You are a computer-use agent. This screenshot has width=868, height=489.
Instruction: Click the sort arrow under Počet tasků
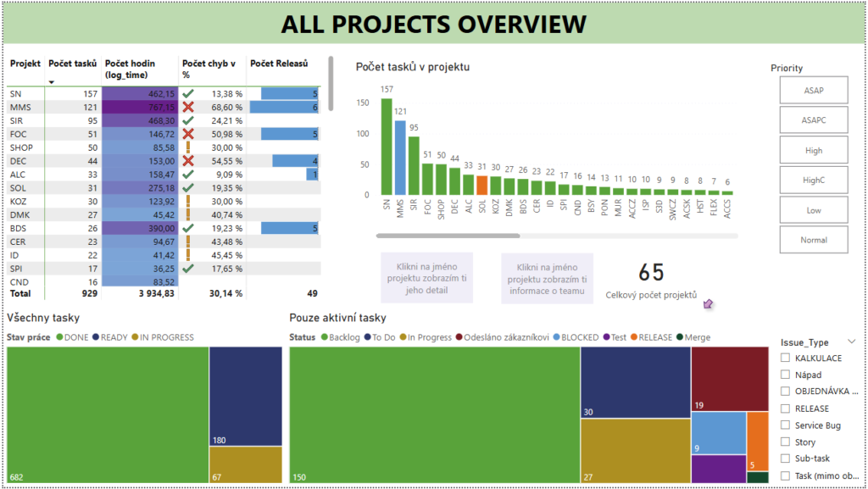[53, 82]
